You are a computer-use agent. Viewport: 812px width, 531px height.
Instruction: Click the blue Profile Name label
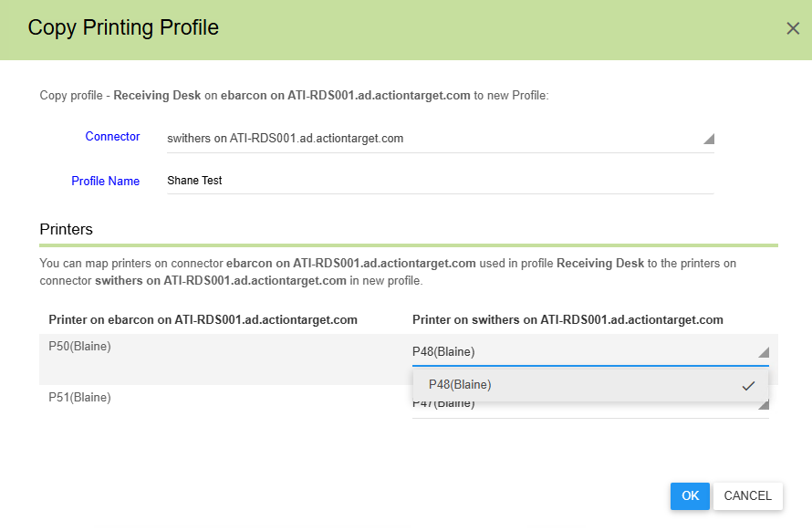[x=105, y=182]
